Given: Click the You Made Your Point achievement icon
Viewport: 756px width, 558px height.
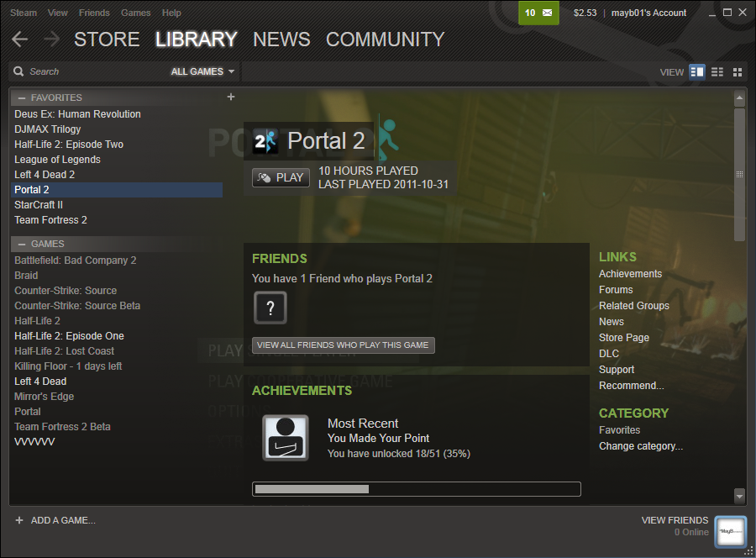Looking at the screenshot, I should click(286, 438).
